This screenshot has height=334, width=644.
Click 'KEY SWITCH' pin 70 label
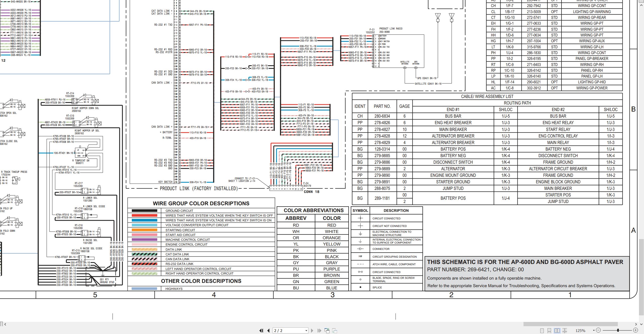(x=165, y=182)
